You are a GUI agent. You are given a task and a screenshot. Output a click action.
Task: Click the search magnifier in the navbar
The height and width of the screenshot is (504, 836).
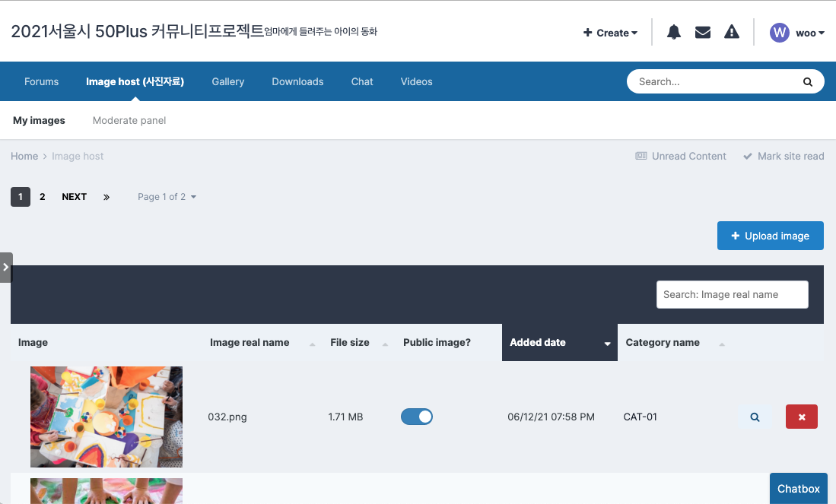[x=807, y=81]
